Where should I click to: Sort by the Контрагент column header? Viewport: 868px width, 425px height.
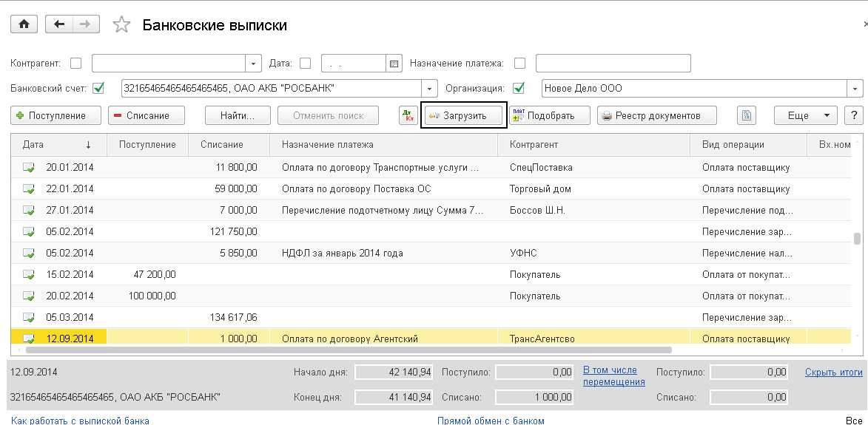534,145
